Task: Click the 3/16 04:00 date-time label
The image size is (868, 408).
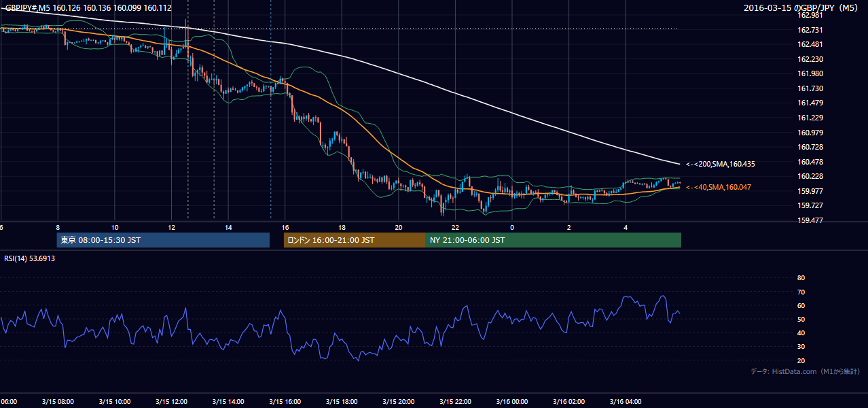Action: tap(626, 401)
